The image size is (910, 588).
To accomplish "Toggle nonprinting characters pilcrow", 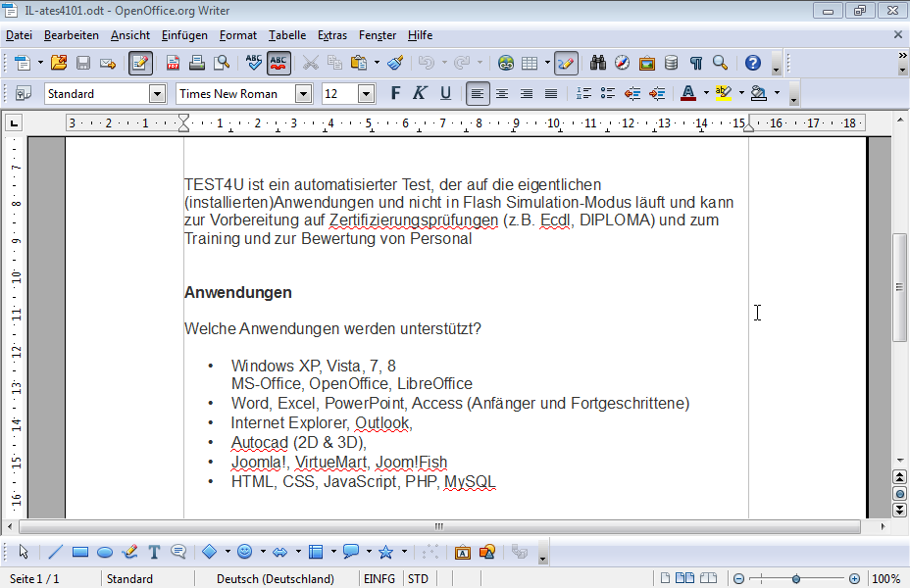I will point(696,63).
